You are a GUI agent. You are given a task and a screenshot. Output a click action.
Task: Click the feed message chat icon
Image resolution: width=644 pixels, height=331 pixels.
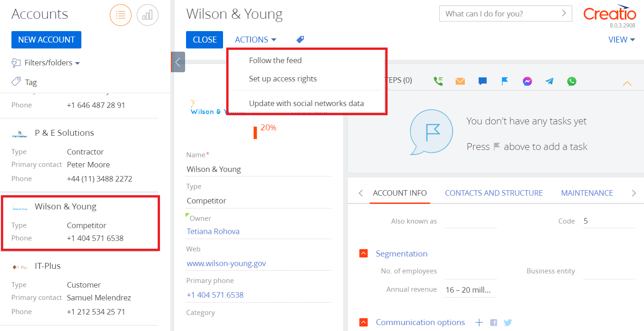coord(483,81)
